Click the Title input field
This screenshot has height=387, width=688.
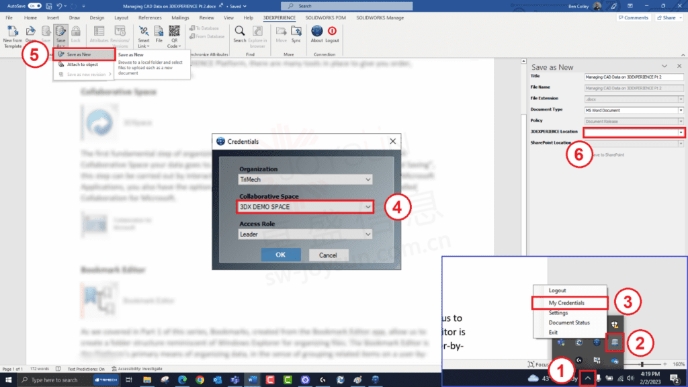click(634, 77)
